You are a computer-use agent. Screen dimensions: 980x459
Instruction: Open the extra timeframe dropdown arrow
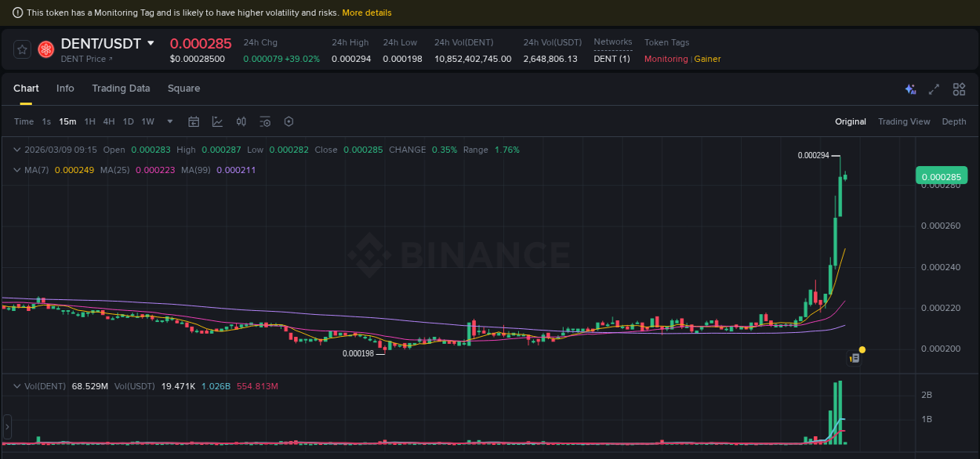tap(169, 121)
